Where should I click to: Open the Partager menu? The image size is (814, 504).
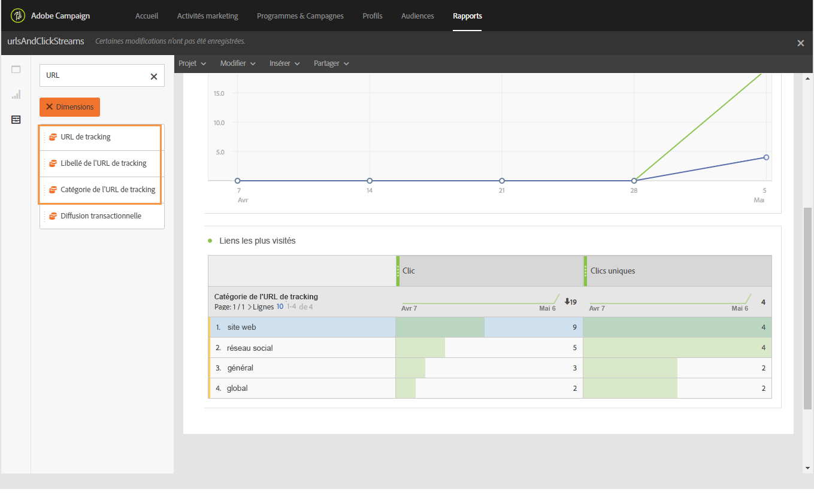[x=331, y=63]
